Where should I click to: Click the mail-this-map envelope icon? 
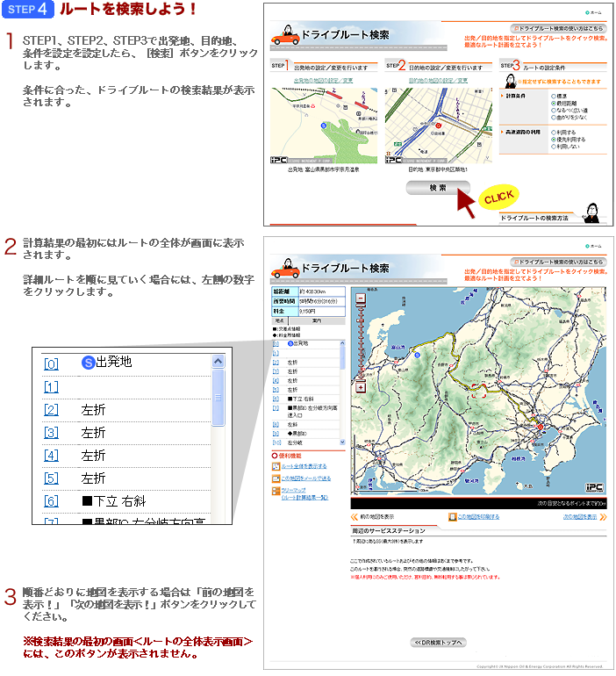coord(276,478)
